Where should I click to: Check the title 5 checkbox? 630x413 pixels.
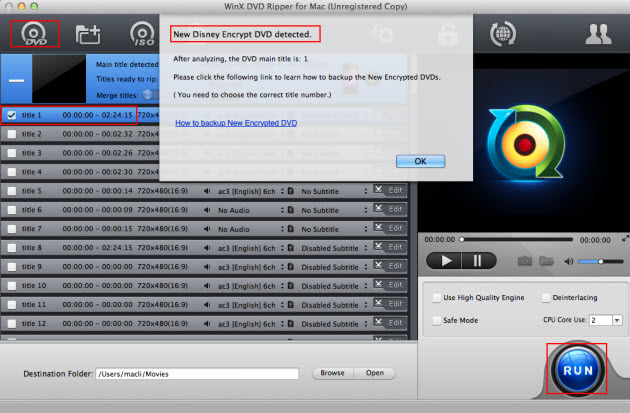[x=12, y=191]
